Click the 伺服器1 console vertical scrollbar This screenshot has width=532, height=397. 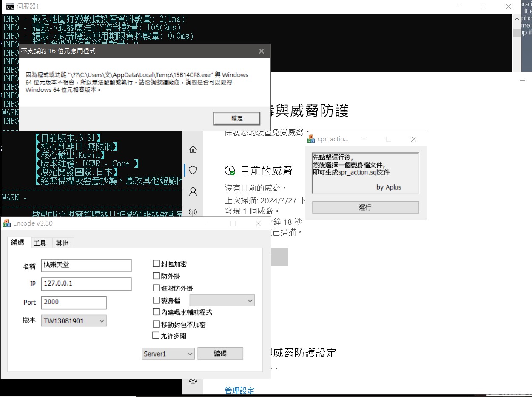click(517, 43)
